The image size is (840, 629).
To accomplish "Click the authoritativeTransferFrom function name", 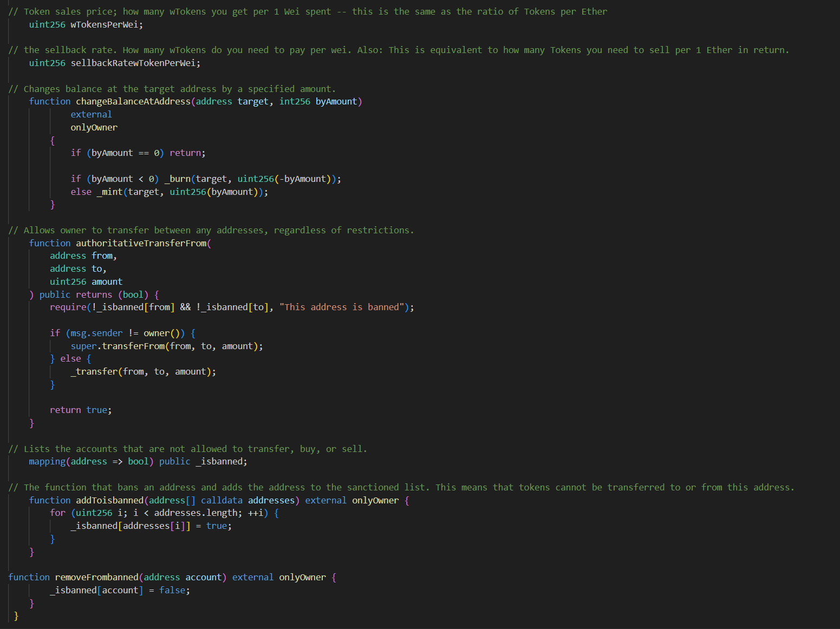I will pos(141,243).
